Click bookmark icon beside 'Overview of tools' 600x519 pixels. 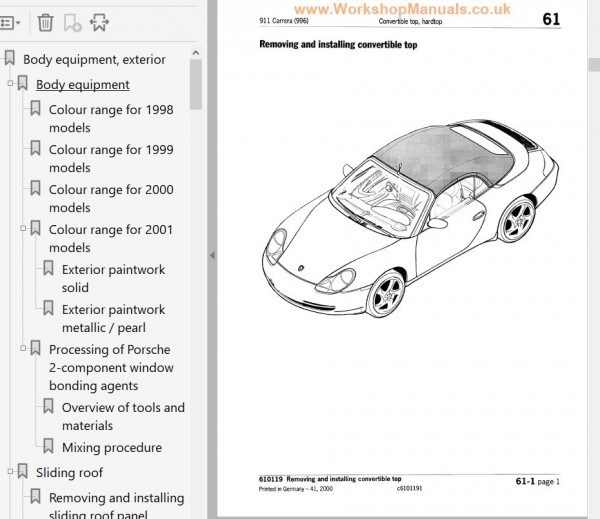(x=48, y=406)
